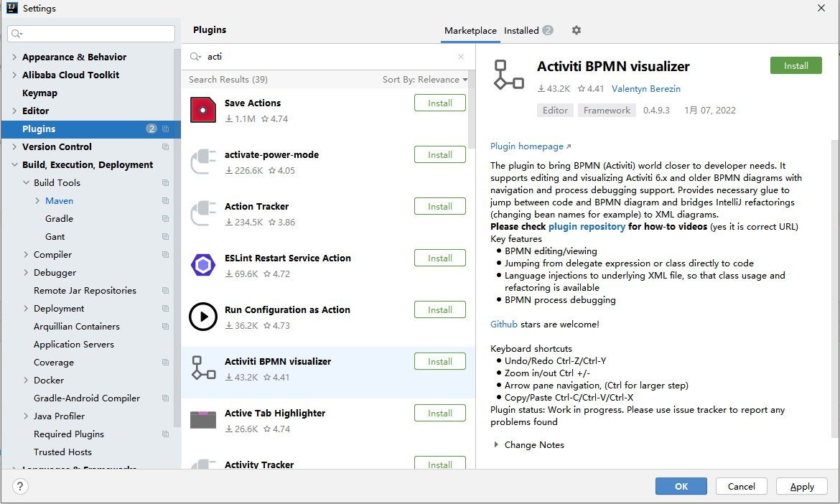The height and width of the screenshot is (504, 840).
Task: Click the project-level icon beside Build Tools
Action: tap(166, 182)
